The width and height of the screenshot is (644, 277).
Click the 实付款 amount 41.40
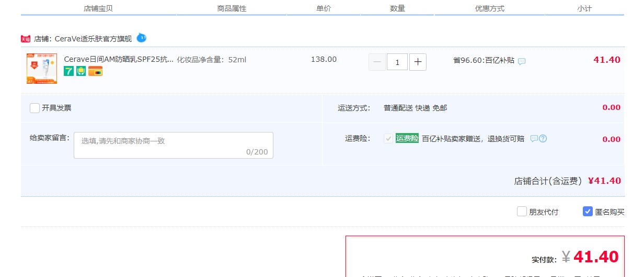pyautogui.click(x=596, y=257)
